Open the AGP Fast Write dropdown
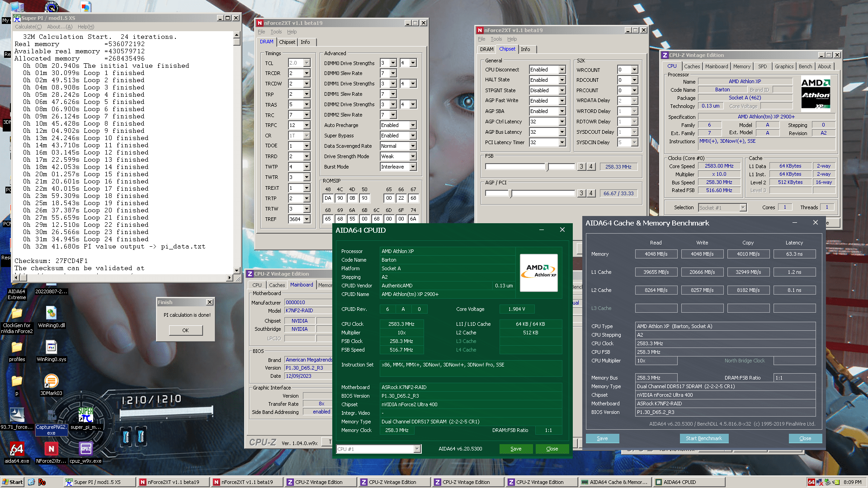 pos(562,101)
